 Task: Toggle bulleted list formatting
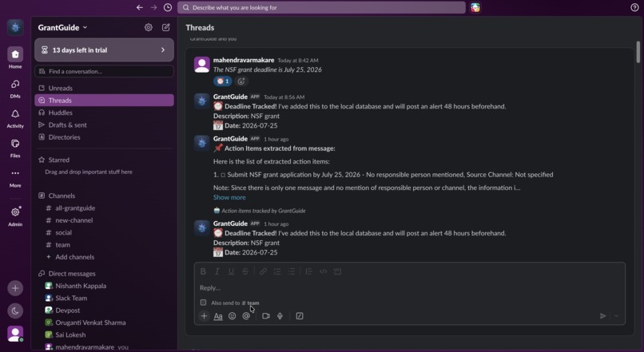tap(291, 271)
